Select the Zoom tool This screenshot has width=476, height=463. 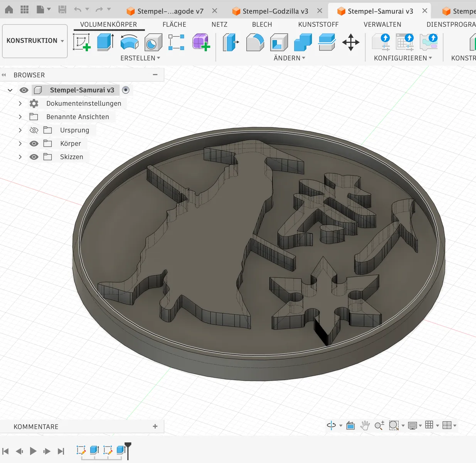(379, 425)
